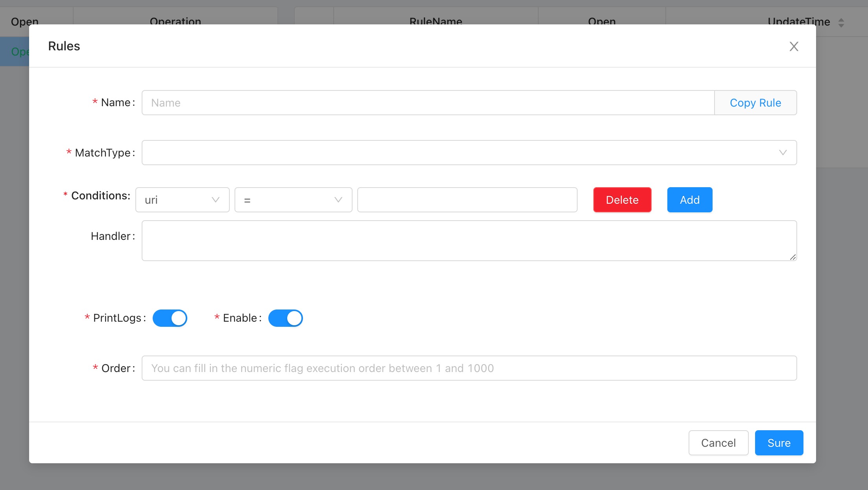Click the chevron in equals operator selector
This screenshot has height=490, width=868.
pyautogui.click(x=338, y=200)
